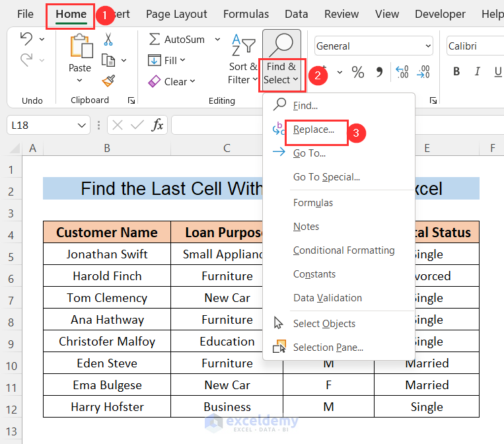504x444 pixels.
Task: Switch to the Formulas tab
Action: click(x=246, y=14)
